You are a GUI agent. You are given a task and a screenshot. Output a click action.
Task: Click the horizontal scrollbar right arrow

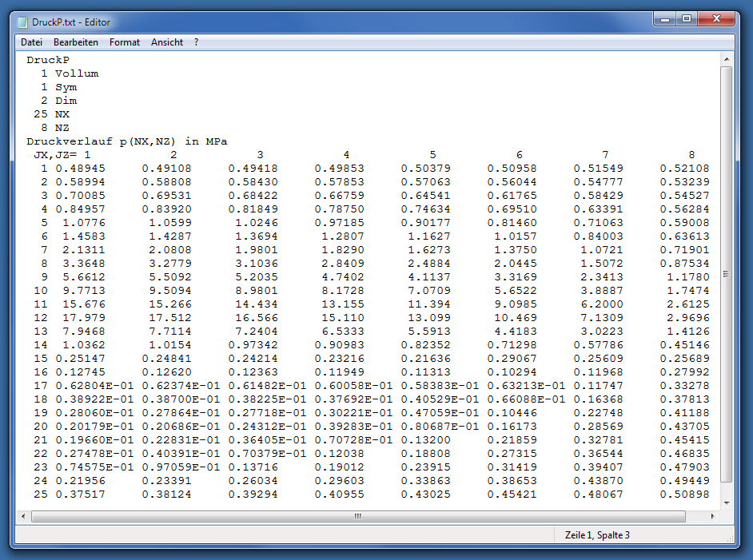[x=713, y=516]
